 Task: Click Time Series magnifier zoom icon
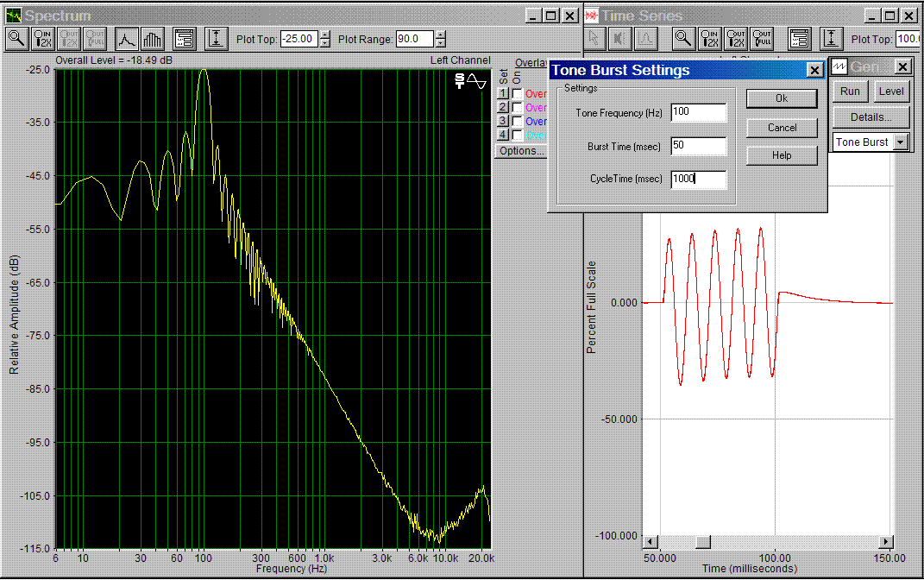(x=683, y=39)
